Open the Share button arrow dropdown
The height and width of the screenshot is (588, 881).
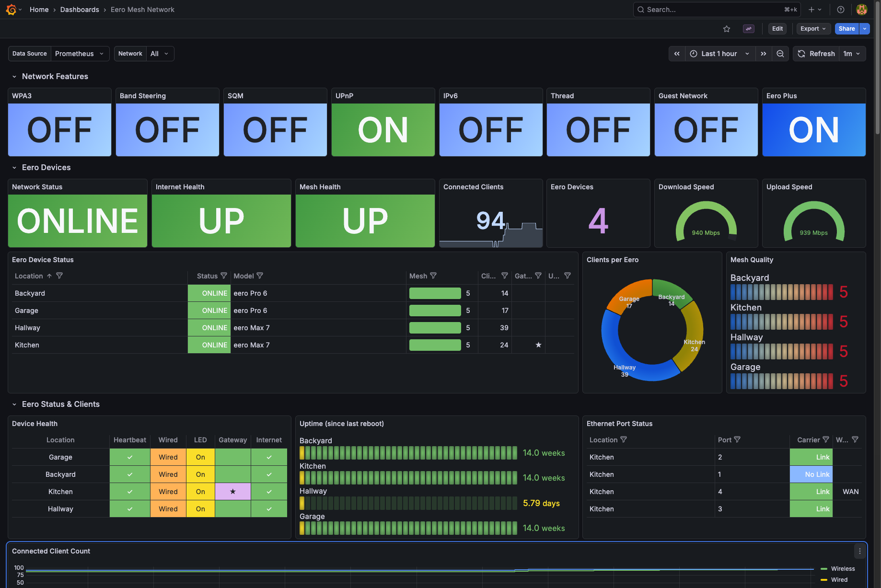point(865,29)
